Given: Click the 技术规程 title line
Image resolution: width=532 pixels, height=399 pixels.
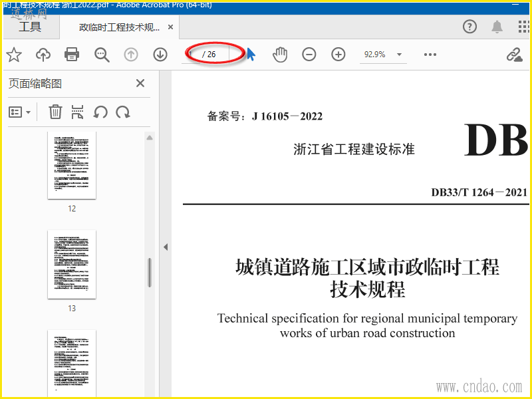Looking at the screenshot, I should [x=368, y=289].
